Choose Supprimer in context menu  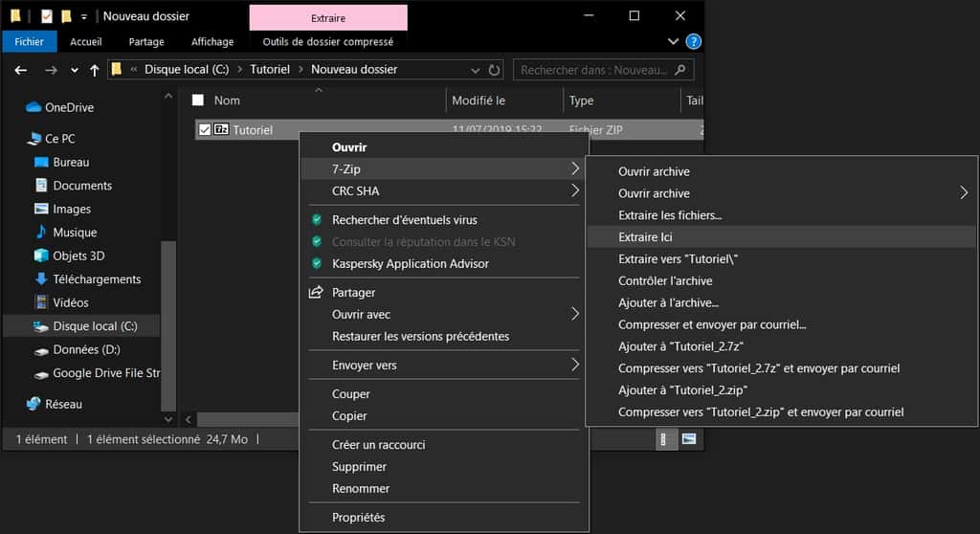(x=444, y=466)
